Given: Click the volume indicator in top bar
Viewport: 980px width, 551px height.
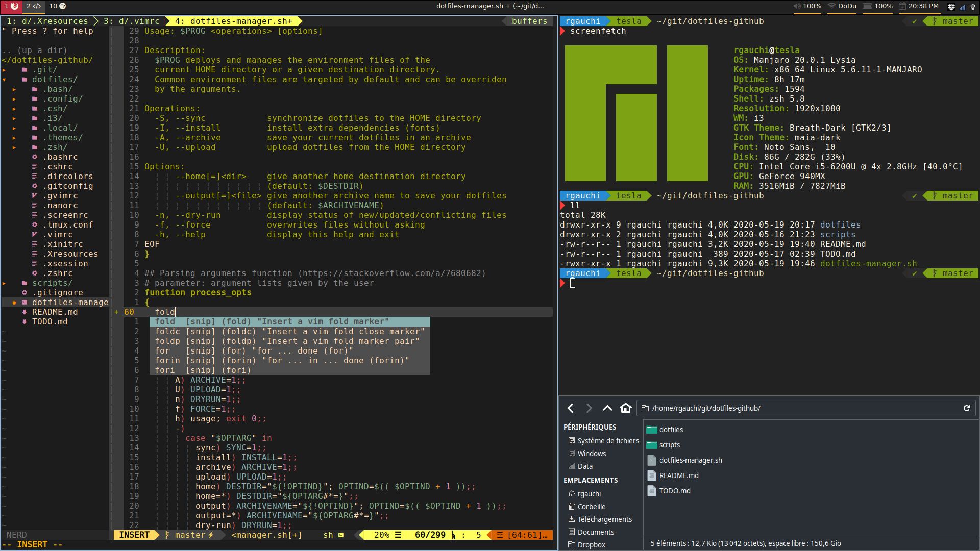Looking at the screenshot, I should (x=807, y=6).
